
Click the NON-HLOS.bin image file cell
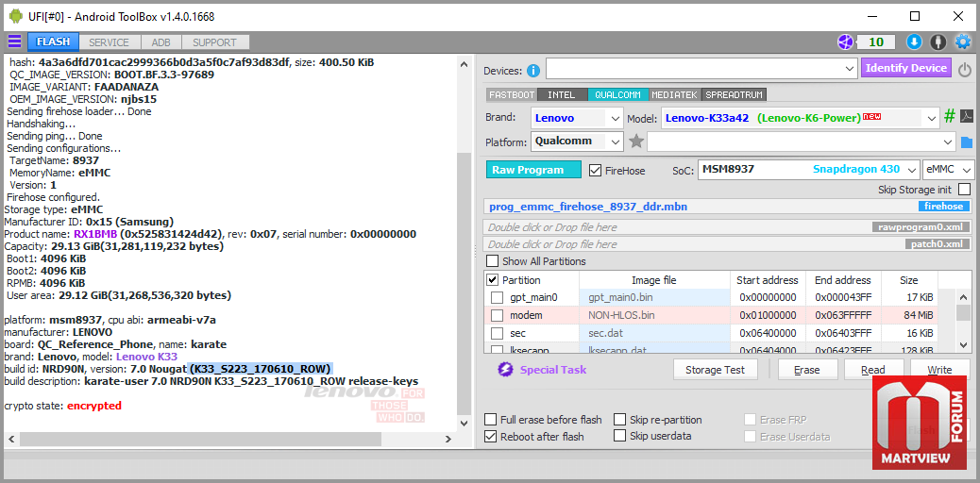coord(654,315)
